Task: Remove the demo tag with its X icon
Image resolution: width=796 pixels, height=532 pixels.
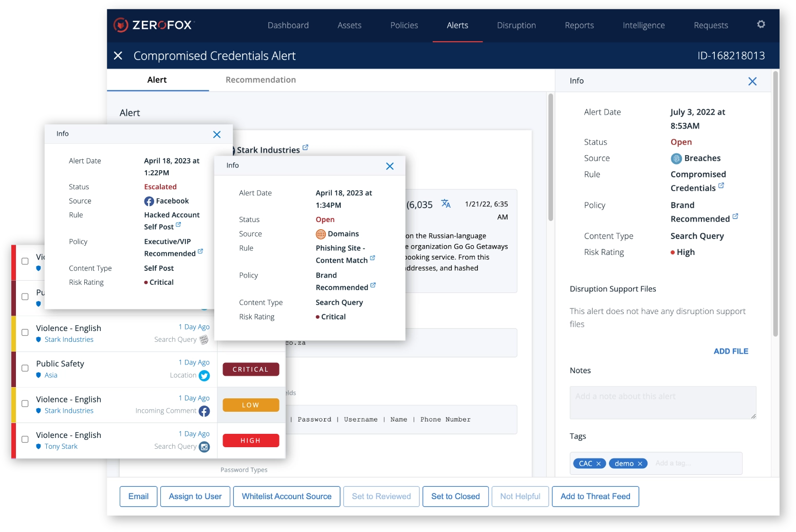Action: [641, 463]
